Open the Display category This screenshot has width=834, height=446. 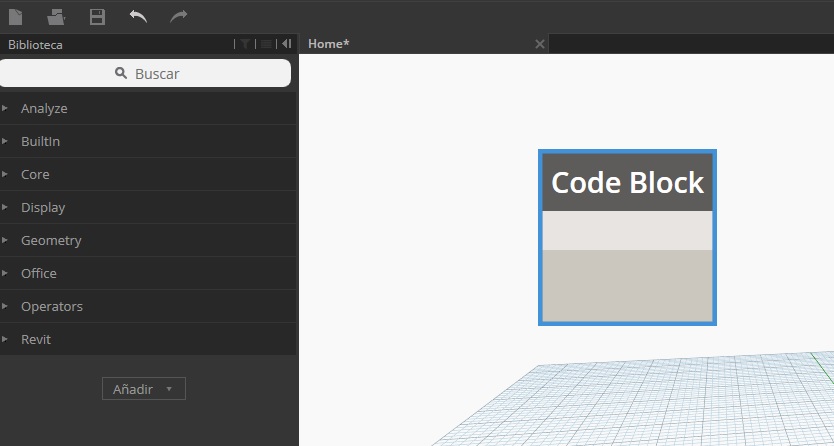point(43,208)
